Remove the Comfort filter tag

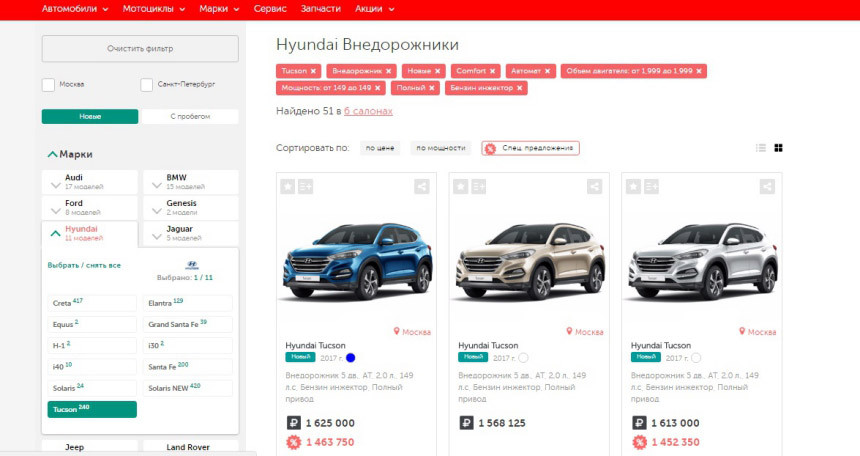(492, 71)
